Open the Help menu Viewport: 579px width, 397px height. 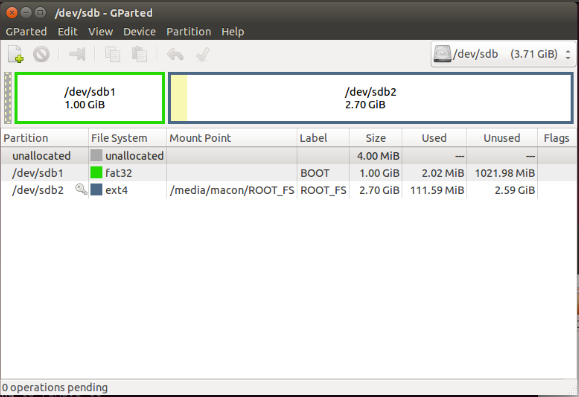pos(233,32)
